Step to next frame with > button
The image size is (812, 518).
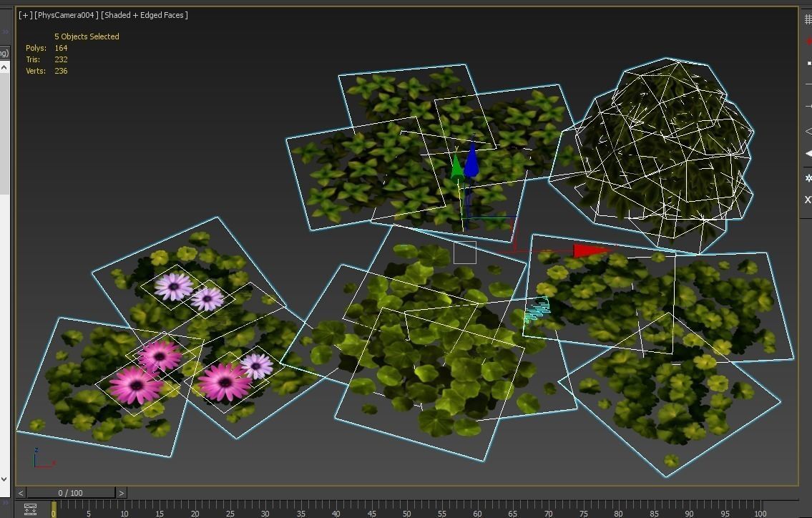121,493
